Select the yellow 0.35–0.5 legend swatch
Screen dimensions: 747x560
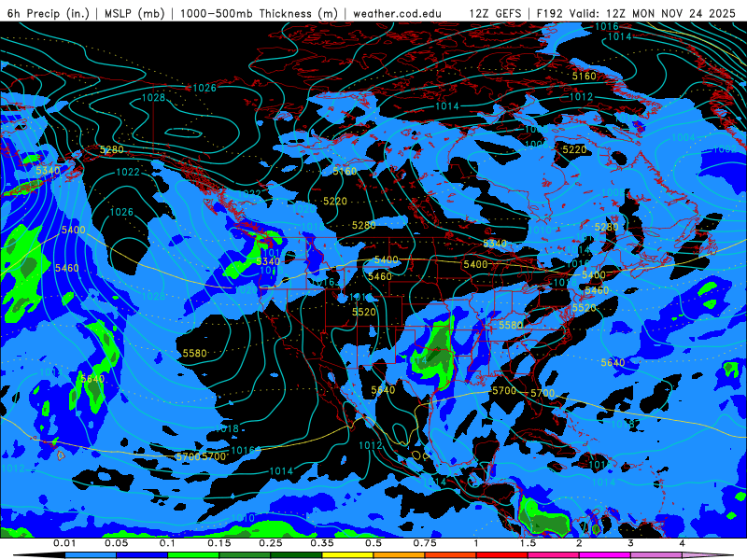pyautogui.click(x=347, y=555)
